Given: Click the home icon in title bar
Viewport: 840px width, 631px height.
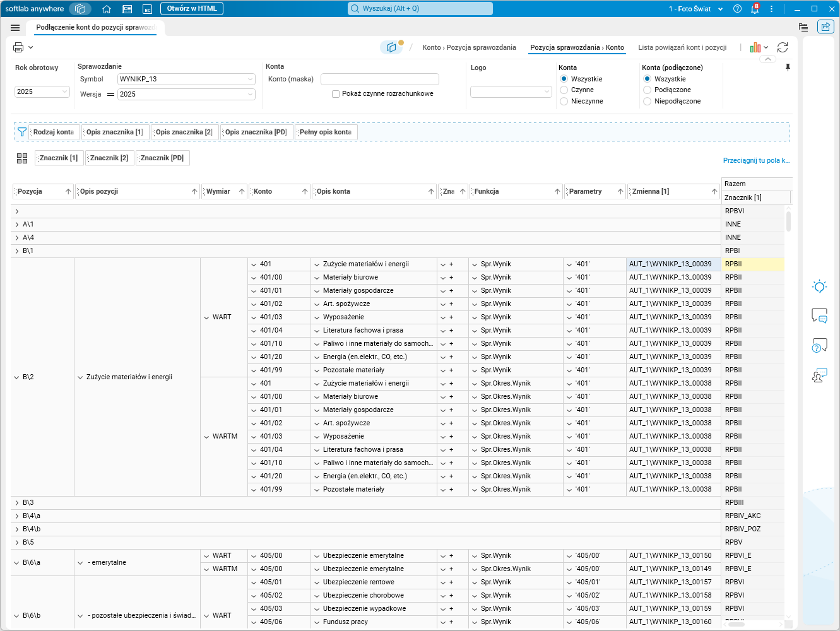Looking at the screenshot, I should pyautogui.click(x=107, y=9).
